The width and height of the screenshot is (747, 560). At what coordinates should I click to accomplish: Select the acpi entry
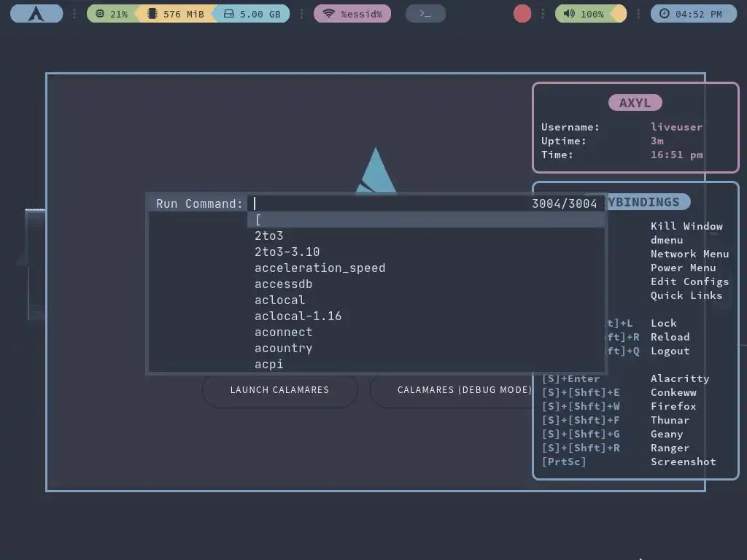(x=426, y=365)
